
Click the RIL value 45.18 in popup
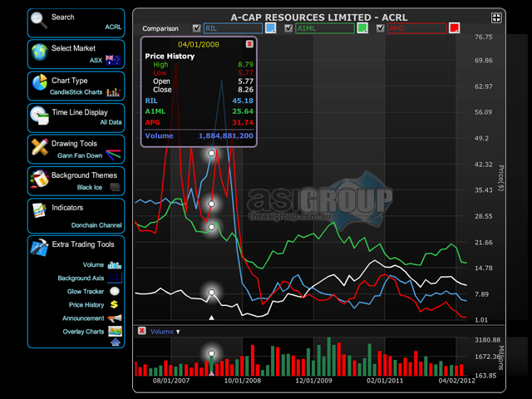point(243,101)
